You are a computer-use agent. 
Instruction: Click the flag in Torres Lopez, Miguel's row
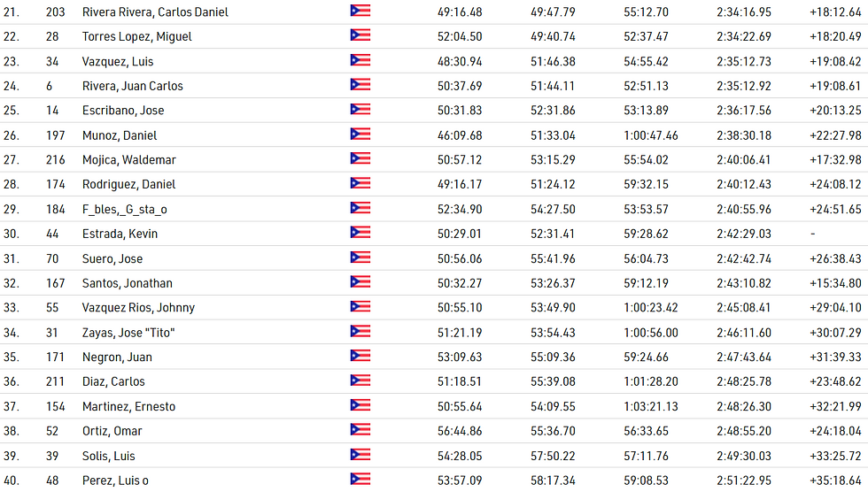point(360,36)
